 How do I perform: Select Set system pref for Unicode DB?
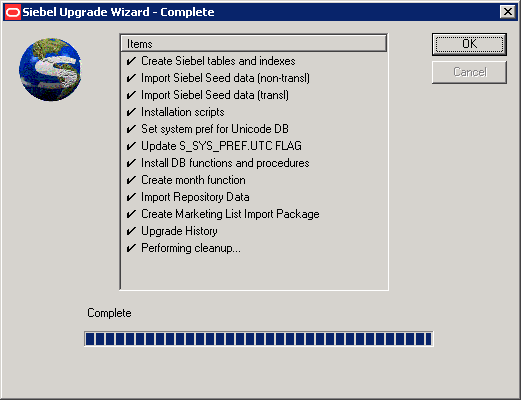pyautogui.click(x=215, y=129)
